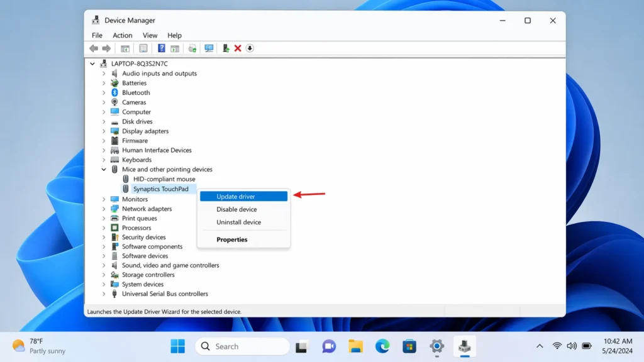Screen dimensions: 644x362
Task: Open device Properties using the toolbar icon
Action: 143,48
